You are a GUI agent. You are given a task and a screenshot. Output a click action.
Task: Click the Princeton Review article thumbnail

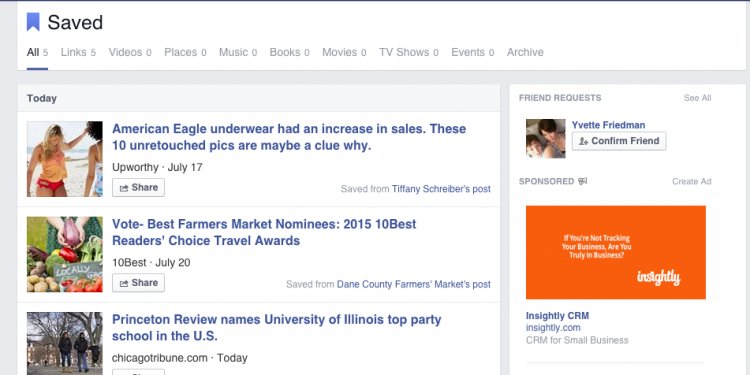point(65,343)
